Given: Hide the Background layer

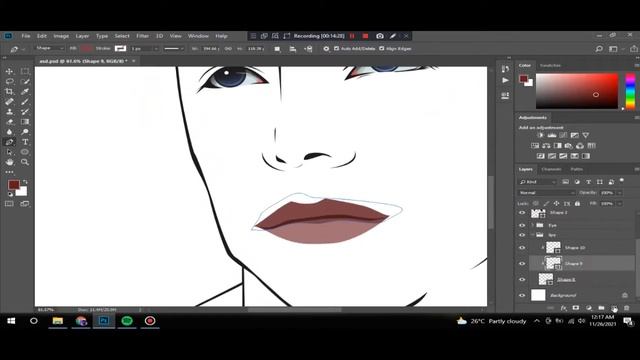Looking at the screenshot, I should click(522, 295).
